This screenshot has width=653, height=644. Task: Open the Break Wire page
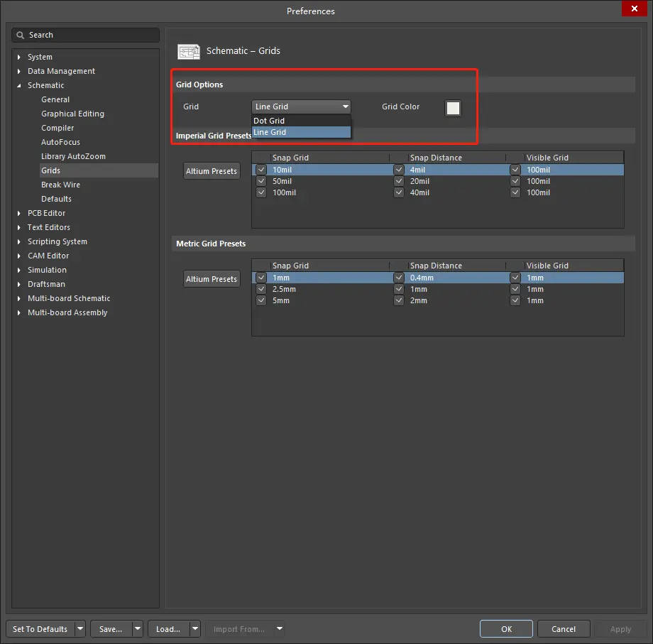coord(60,185)
